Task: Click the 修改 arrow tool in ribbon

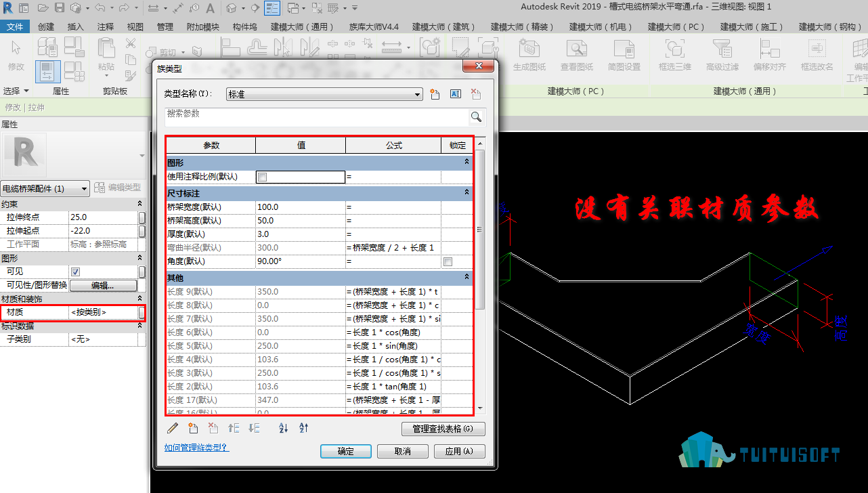Action: coord(16,56)
